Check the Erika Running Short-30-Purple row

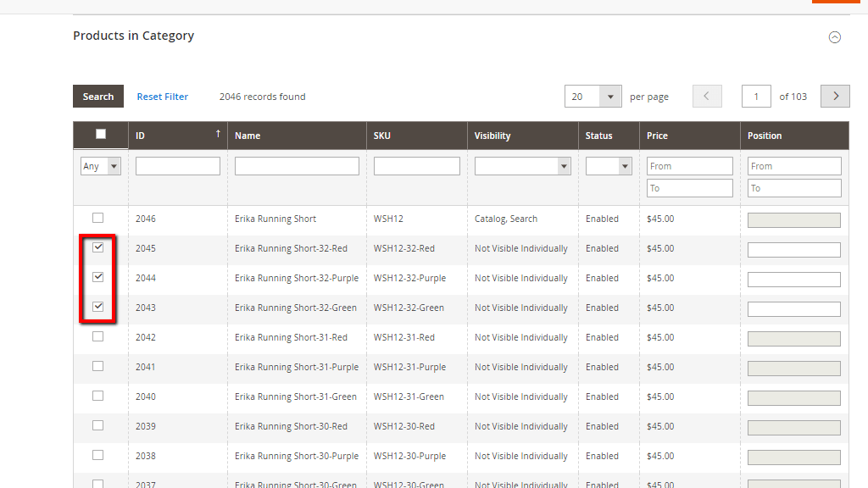click(x=97, y=455)
